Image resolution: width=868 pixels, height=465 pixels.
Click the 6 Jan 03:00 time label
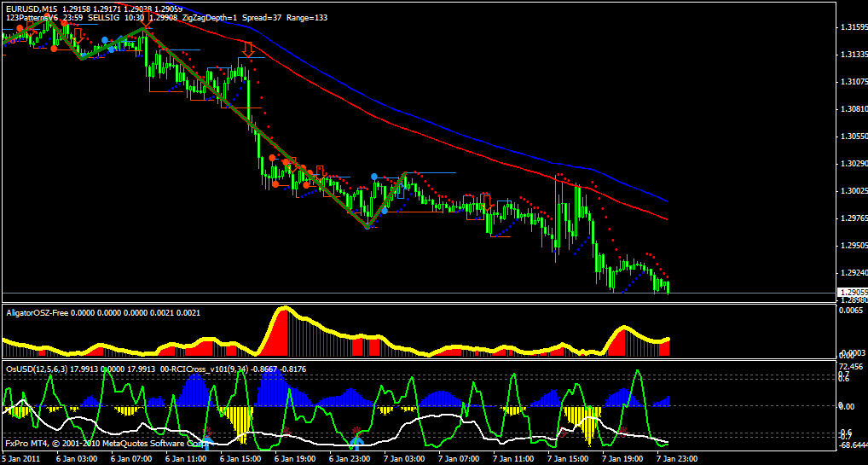(77, 459)
